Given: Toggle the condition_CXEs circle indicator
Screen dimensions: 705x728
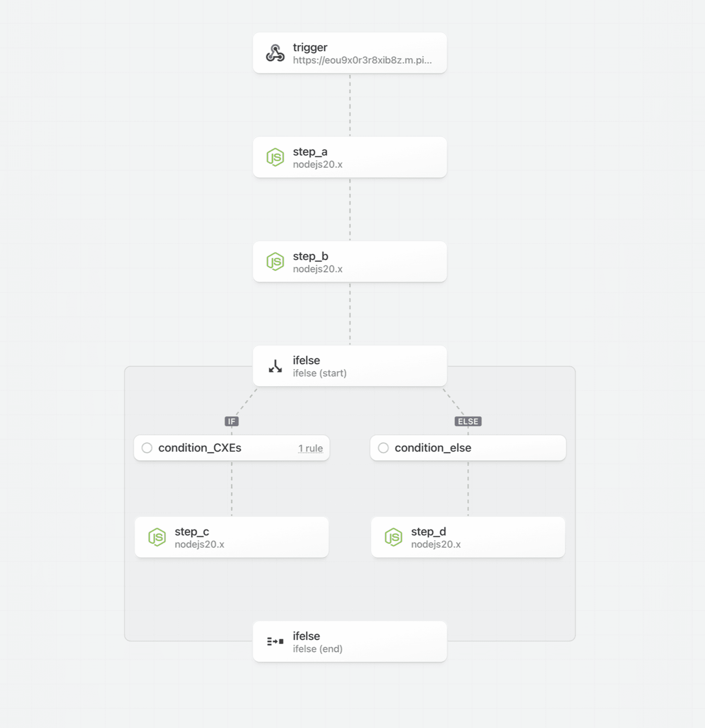Looking at the screenshot, I should pos(147,448).
